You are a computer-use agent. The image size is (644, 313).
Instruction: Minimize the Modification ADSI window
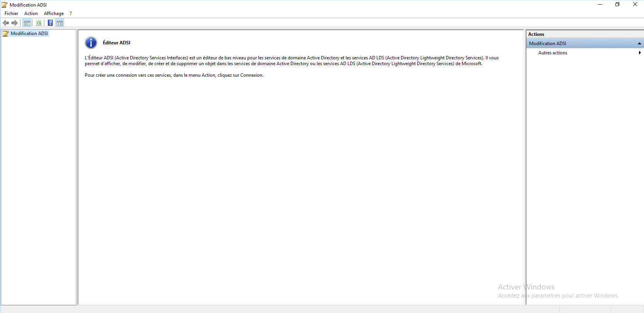point(600,5)
